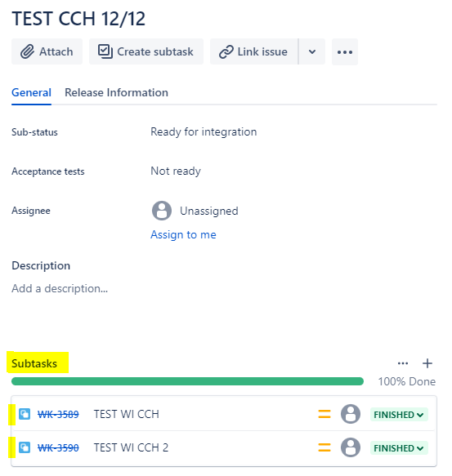The height and width of the screenshot is (476, 452).
Task: Click medium priority icon for WK-3590
Action: [324, 447]
